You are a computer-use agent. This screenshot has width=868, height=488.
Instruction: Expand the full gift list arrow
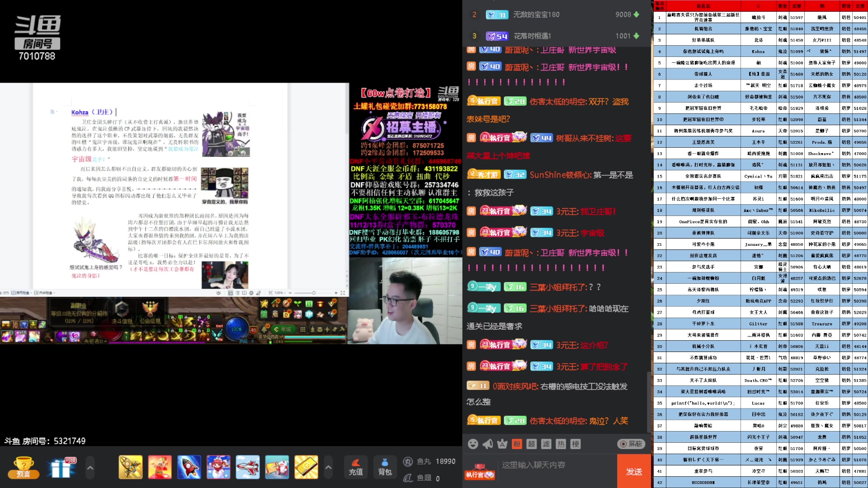tap(328, 468)
